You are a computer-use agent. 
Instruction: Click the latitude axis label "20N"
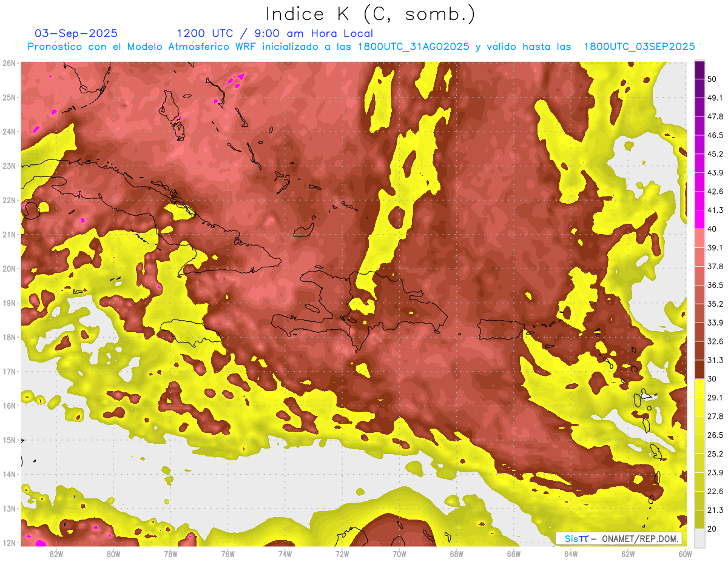(9, 269)
